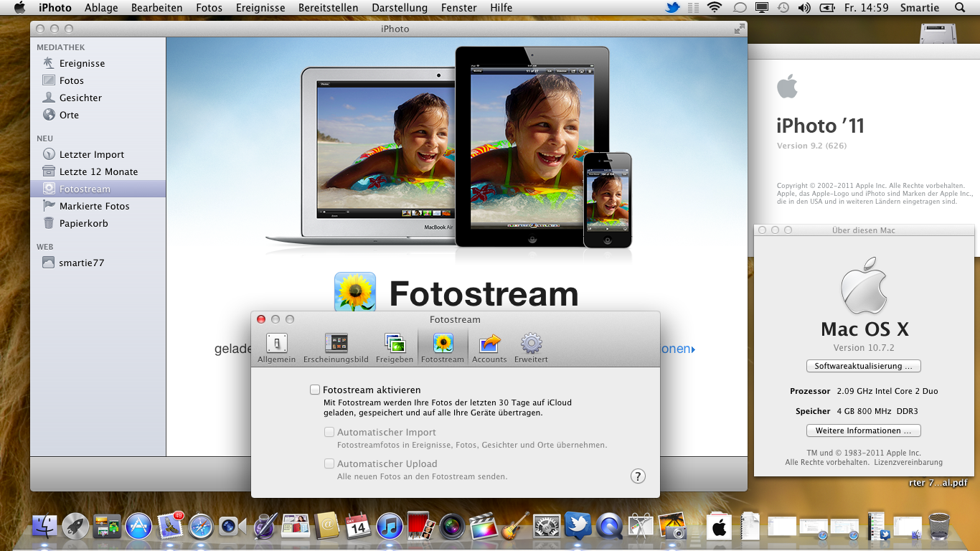Enable the Fotostream aktivieren checkbox
The height and width of the screenshot is (551, 980).
click(x=315, y=390)
